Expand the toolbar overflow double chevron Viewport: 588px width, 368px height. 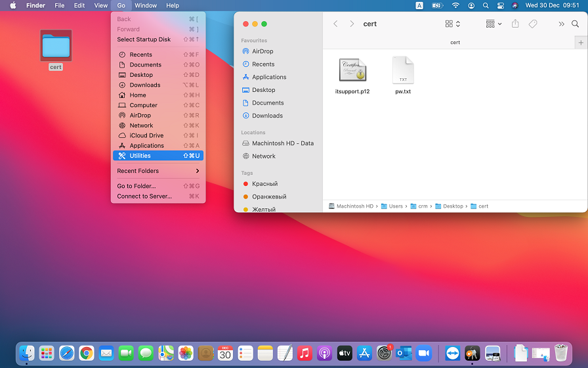click(561, 24)
